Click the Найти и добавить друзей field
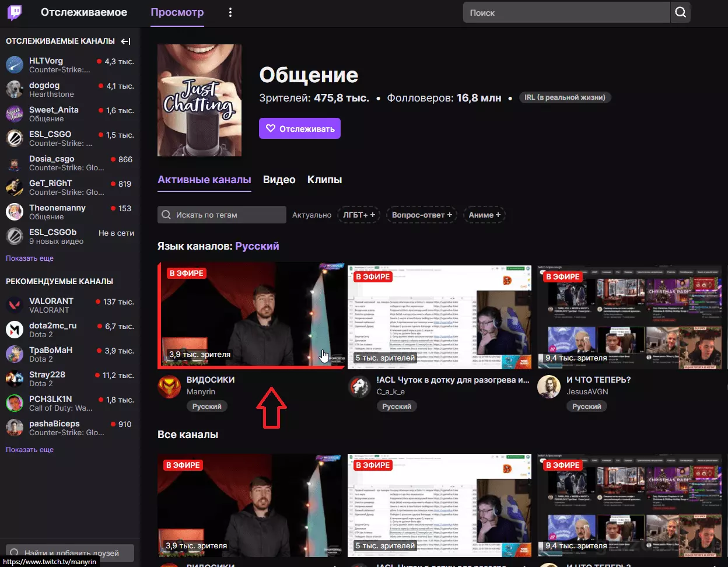Image resolution: width=728 pixels, height=567 pixels. 69,552
